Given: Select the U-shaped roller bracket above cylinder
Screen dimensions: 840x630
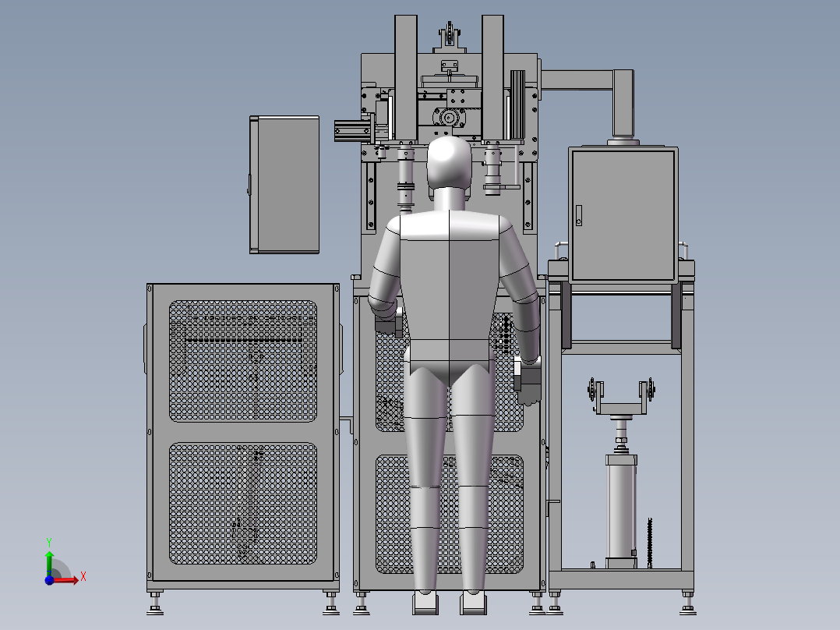Looking at the screenshot, I should coord(622,397).
